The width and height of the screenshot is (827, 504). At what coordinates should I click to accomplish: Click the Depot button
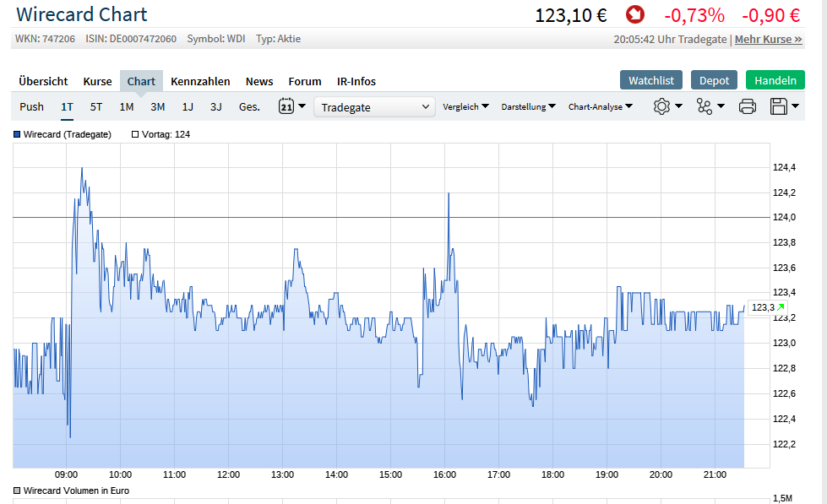coord(714,80)
